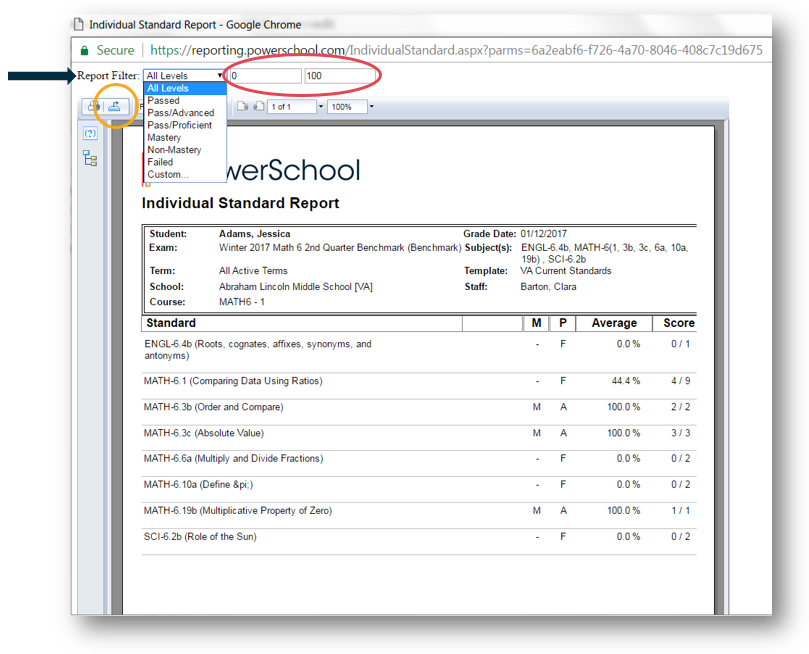Image resolution: width=809 pixels, height=654 pixels.
Task: Click the Chrome page document icon
Action: tap(78, 24)
